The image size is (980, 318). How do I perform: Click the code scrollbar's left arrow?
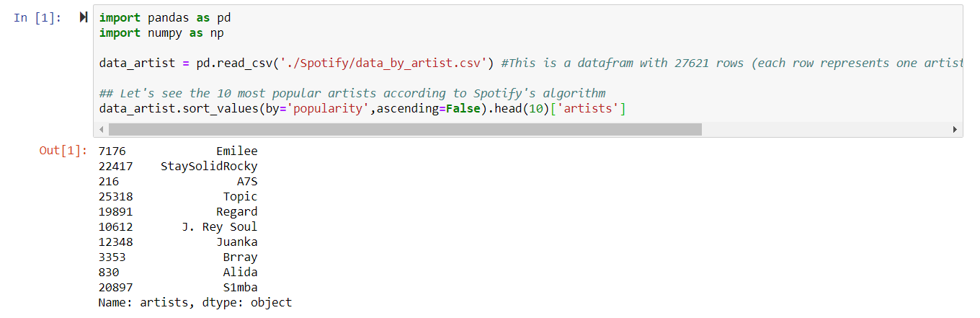(x=101, y=129)
